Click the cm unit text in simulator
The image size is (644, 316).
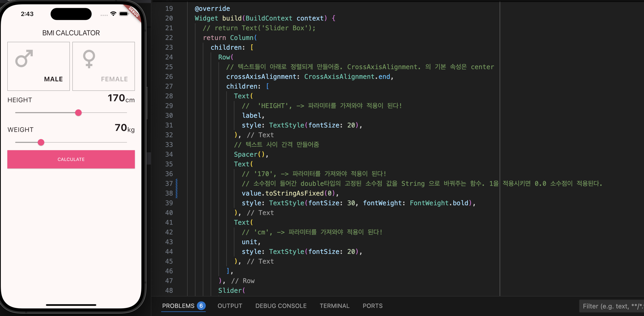point(130,100)
